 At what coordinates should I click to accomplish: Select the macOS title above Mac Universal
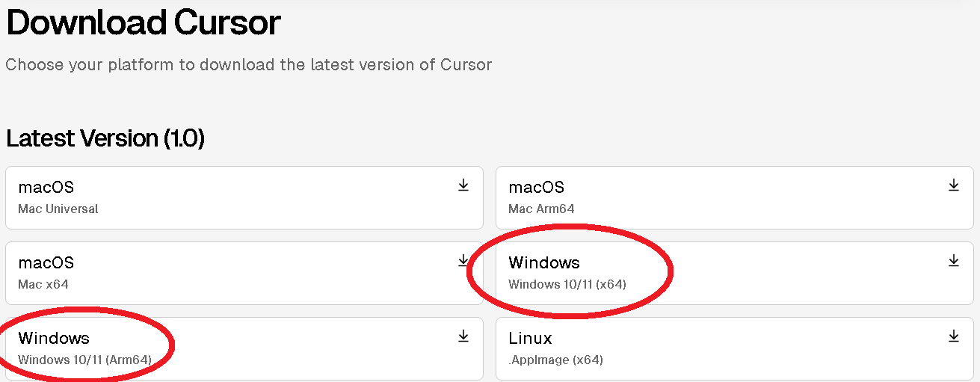(x=46, y=188)
